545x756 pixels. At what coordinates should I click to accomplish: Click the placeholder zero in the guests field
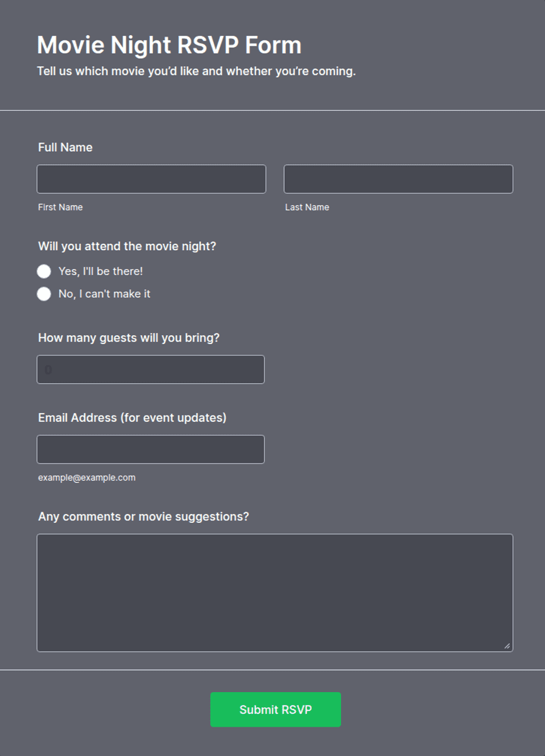point(48,370)
